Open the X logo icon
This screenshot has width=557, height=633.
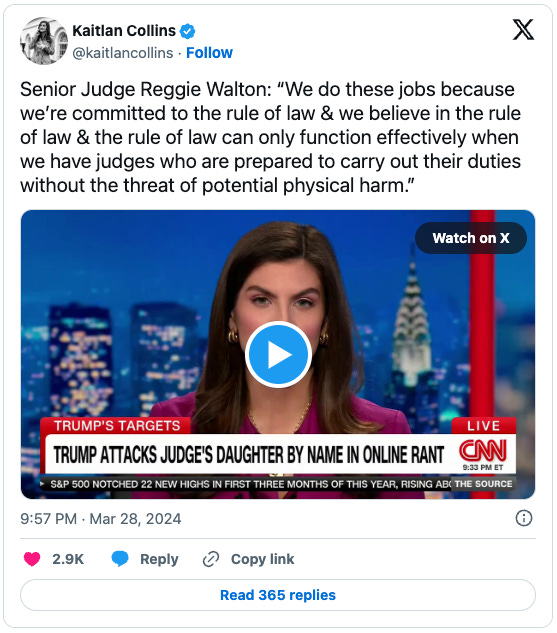tap(523, 30)
